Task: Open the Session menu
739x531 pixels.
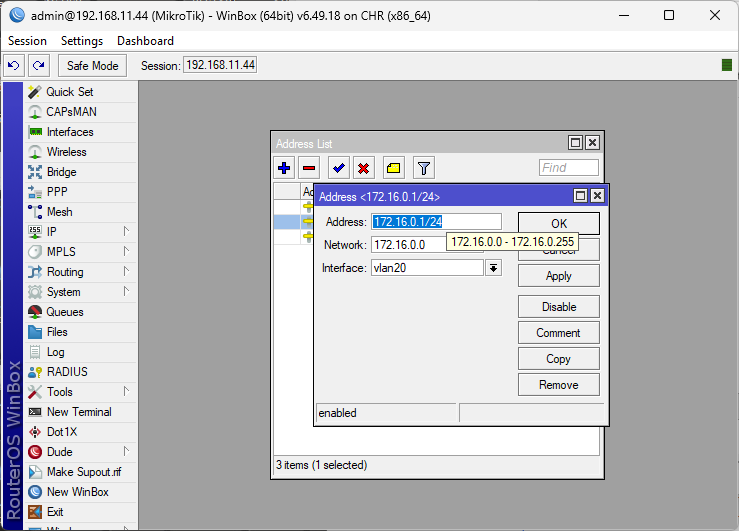Action: click(28, 41)
